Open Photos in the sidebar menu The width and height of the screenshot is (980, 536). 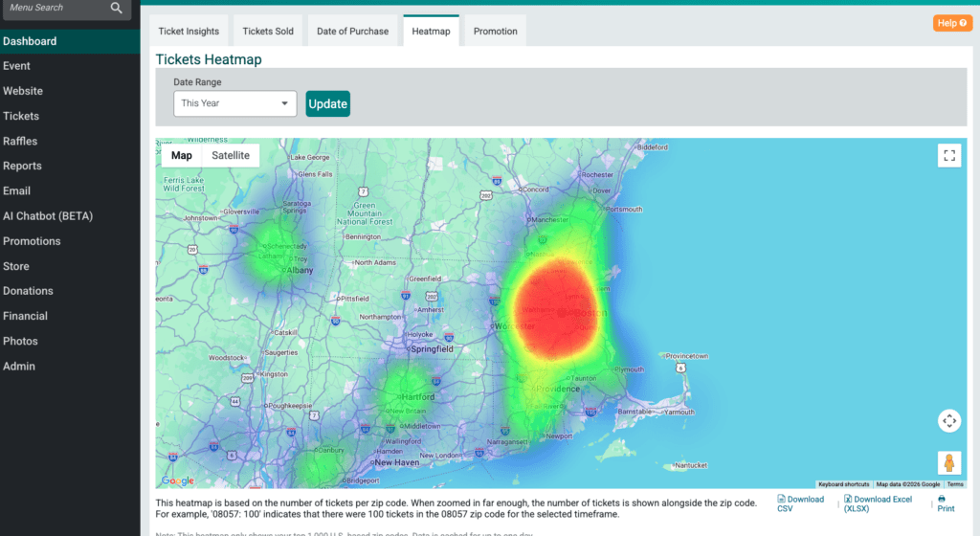70,341
